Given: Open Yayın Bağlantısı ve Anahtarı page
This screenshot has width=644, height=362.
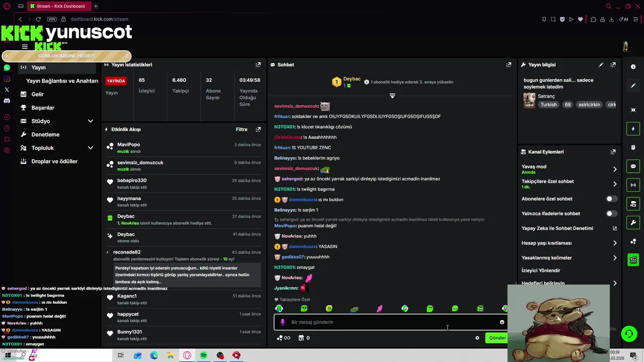Looking at the screenshot, I should [62, 81].
